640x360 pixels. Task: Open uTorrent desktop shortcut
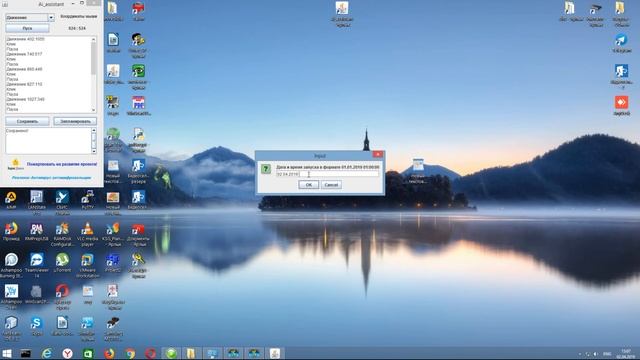(x=62, y=263)
